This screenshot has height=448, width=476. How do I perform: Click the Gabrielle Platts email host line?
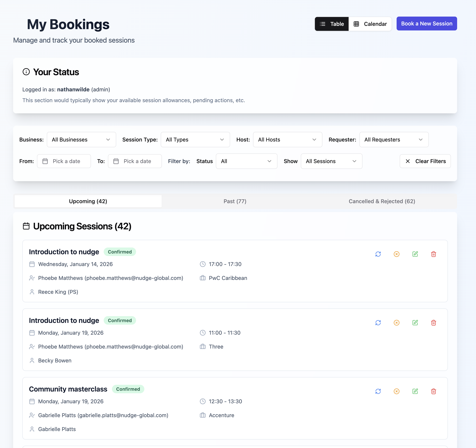coord(103,415)
